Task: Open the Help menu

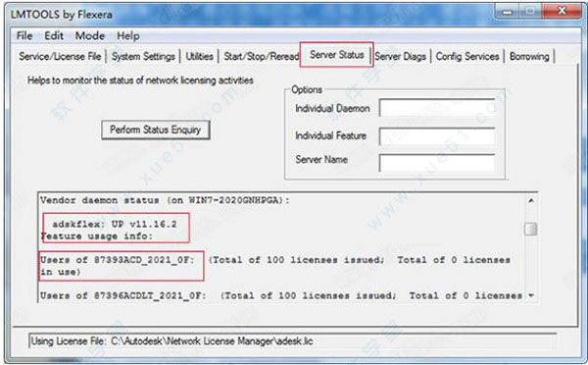Action: (128, 36)
